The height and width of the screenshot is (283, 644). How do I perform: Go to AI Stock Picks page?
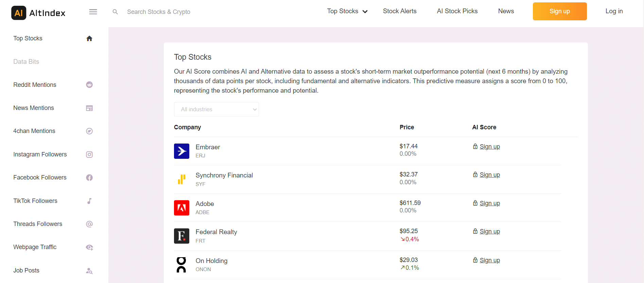[457, 11]
